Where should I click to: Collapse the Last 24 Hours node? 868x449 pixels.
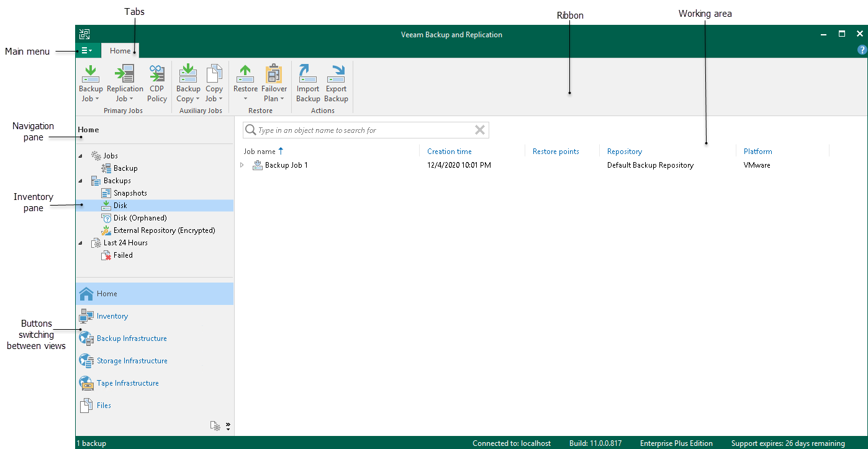pyautogui.click(x=81, y=243)
